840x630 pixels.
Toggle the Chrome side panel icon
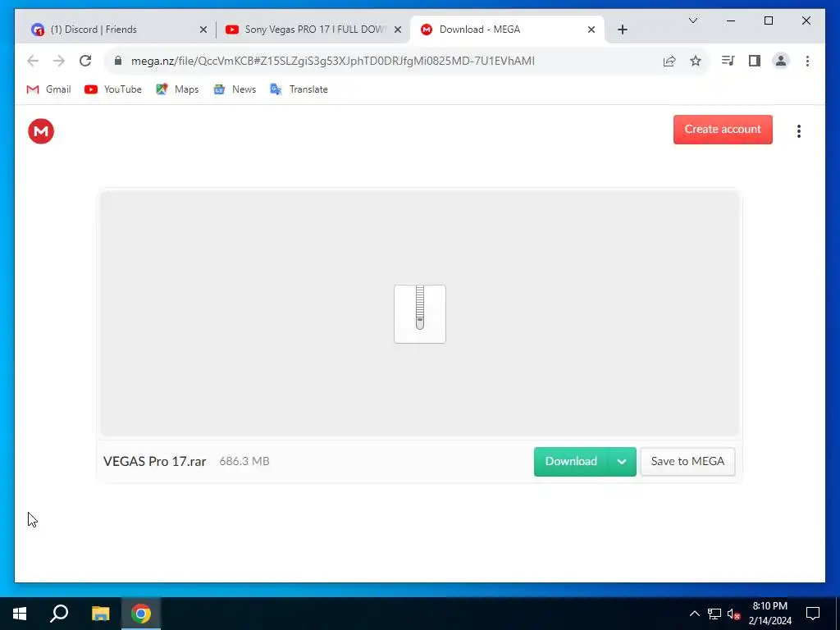pyautogui.click(x=755, y=61)
